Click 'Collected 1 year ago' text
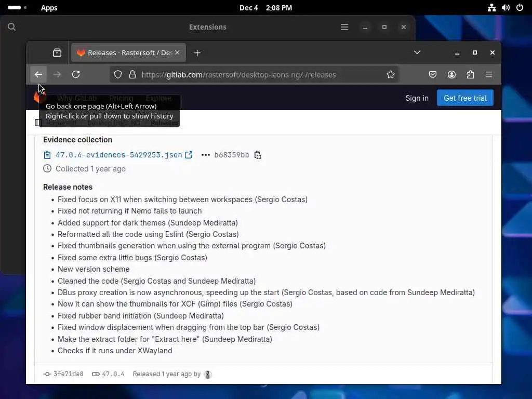Image resolution: width=532 pixels, height=399 pixels. 90,169
